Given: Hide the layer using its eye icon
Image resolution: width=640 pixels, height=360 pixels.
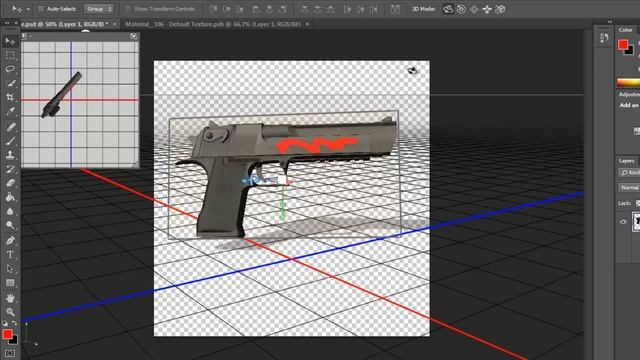Looking at the screenshot, I should pyautogui.click(x=623, y=222).
